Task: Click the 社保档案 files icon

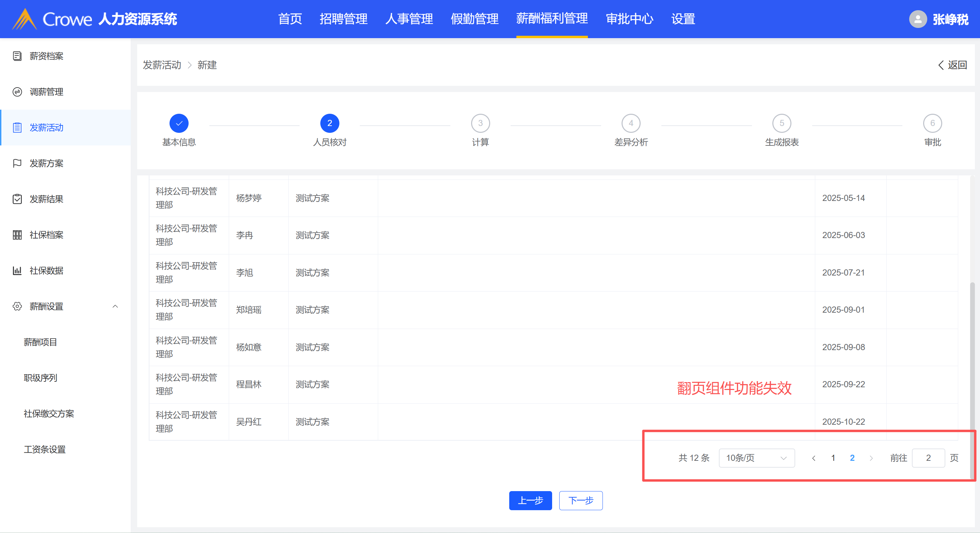Action: pyautogui.click(x=17, y=235)
